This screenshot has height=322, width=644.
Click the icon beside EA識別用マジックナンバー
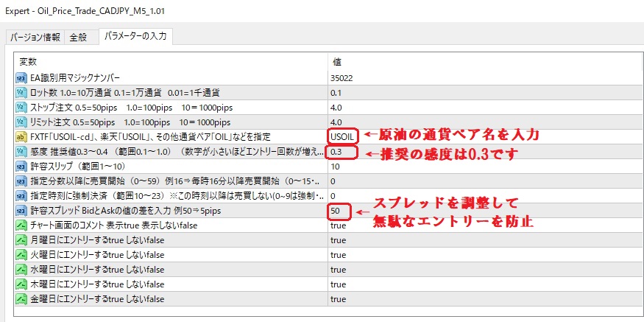point(21,78)
